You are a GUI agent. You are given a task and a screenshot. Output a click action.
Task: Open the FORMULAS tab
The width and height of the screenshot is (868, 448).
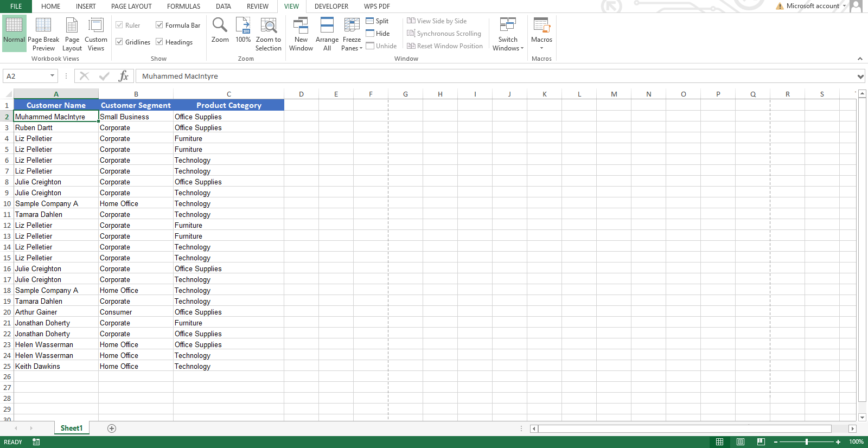183,7
